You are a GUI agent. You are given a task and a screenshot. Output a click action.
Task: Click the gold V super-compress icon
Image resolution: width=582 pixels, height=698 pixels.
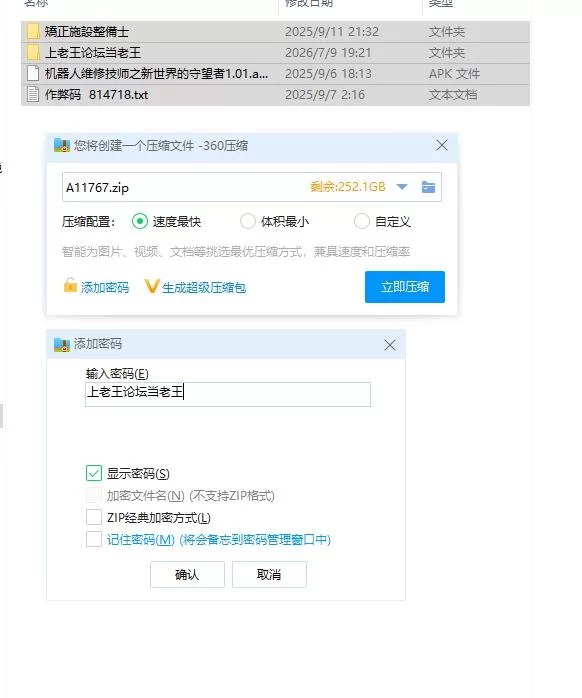coord(151,286)
